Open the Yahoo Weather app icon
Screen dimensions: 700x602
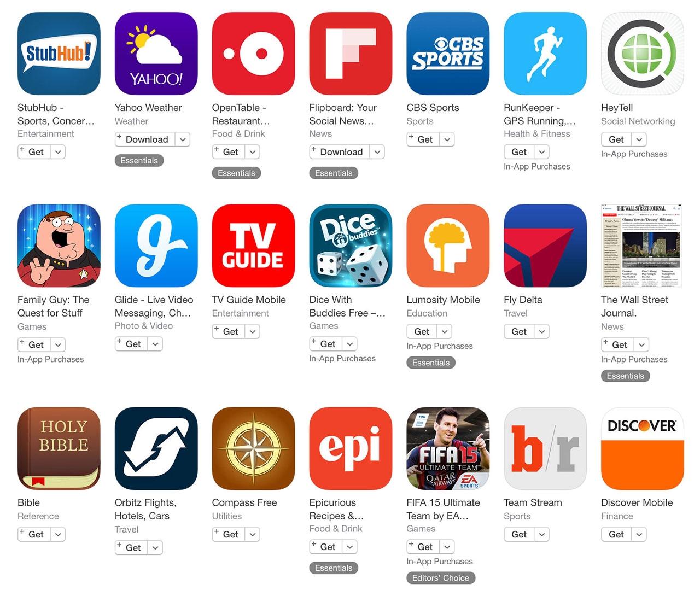156,54
